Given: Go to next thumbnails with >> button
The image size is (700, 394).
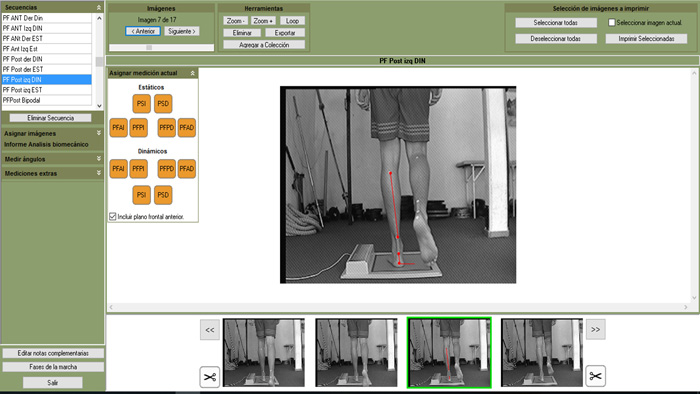Looking at the screenshot, I should click(x=596, y=329).
